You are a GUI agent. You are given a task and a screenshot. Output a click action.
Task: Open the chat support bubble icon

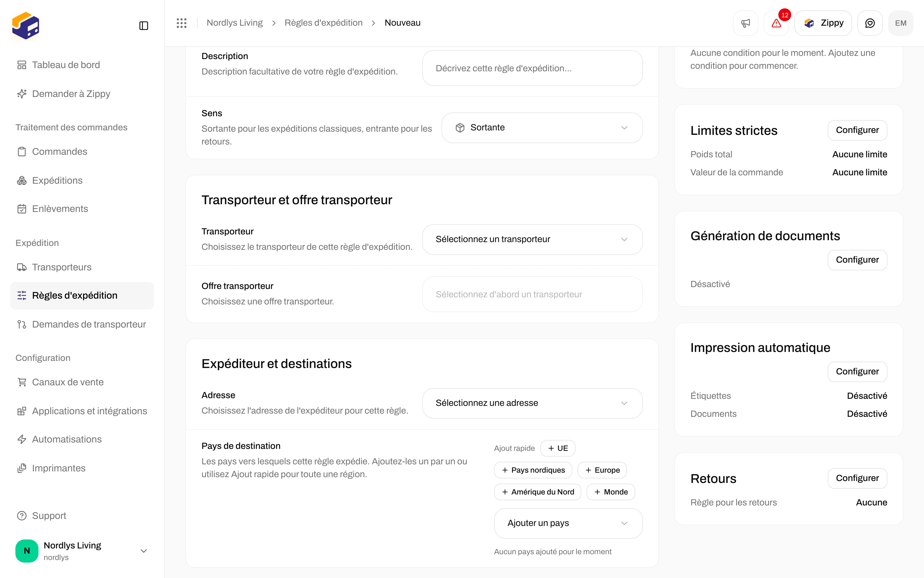point(870,23)
